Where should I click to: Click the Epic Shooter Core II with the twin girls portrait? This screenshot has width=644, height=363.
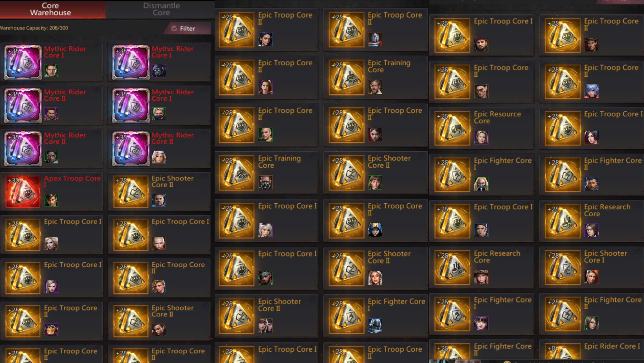(x=266, y=316)
